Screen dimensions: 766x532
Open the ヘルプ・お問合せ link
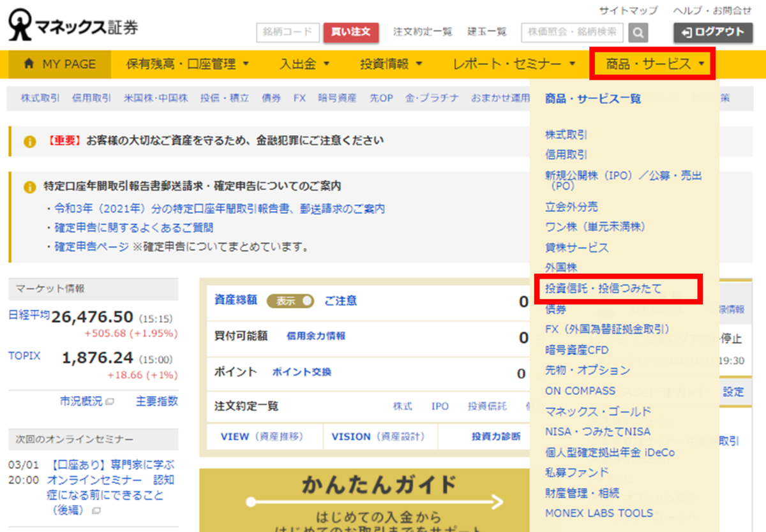712,10
